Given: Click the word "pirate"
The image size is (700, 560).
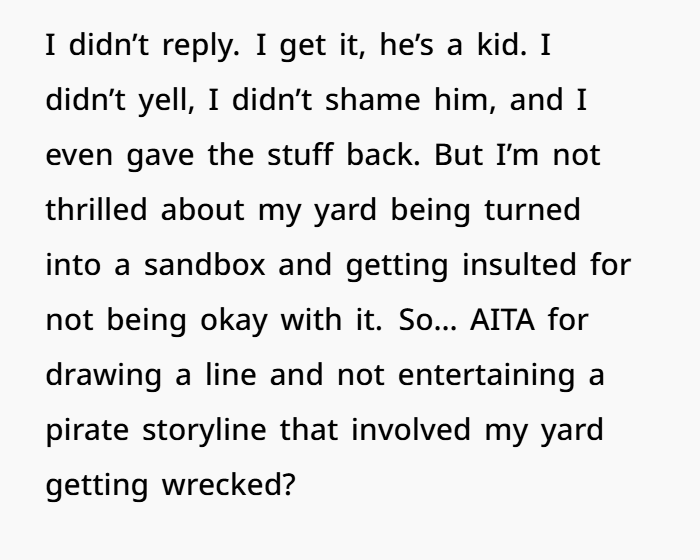Looking at the screenshot, I should 88,431.
